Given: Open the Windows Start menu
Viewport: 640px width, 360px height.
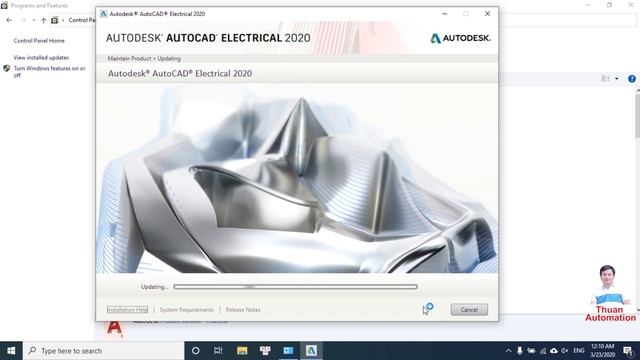Looking at the screenshot, I should 11,351.
